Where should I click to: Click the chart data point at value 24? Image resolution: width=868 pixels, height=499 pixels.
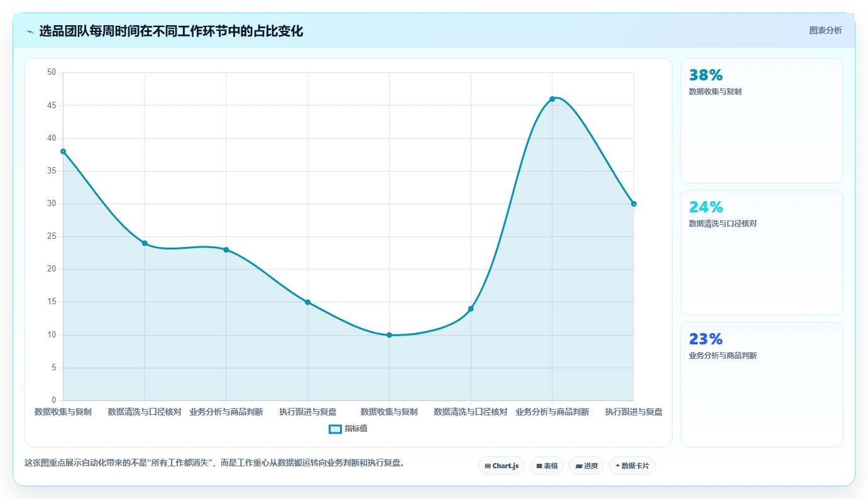click(145, 243)
